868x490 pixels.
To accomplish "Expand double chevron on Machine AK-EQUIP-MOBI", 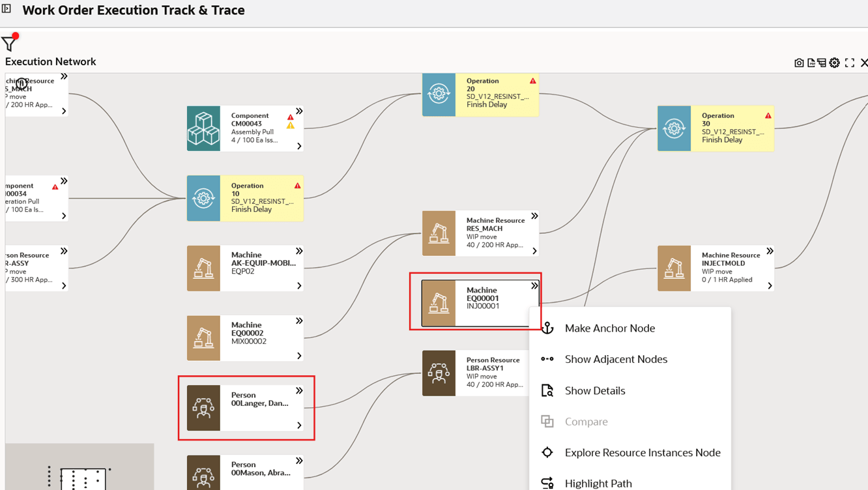I will 299,251.
